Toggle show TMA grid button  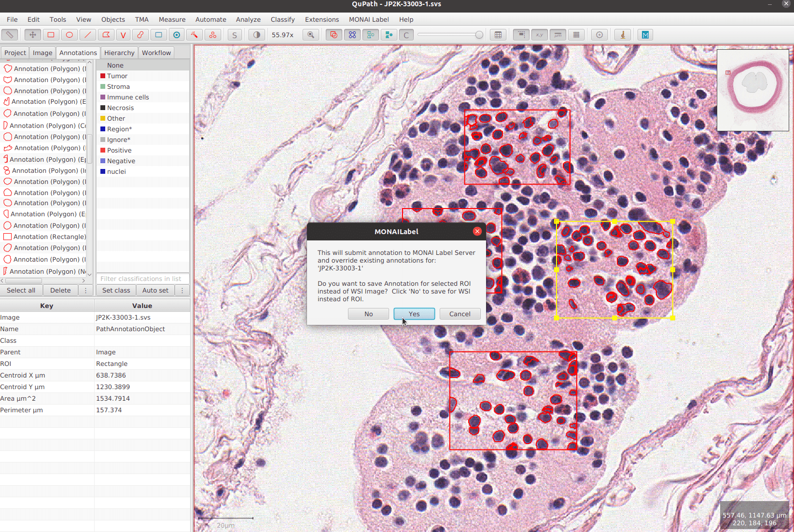coord(352,35)
